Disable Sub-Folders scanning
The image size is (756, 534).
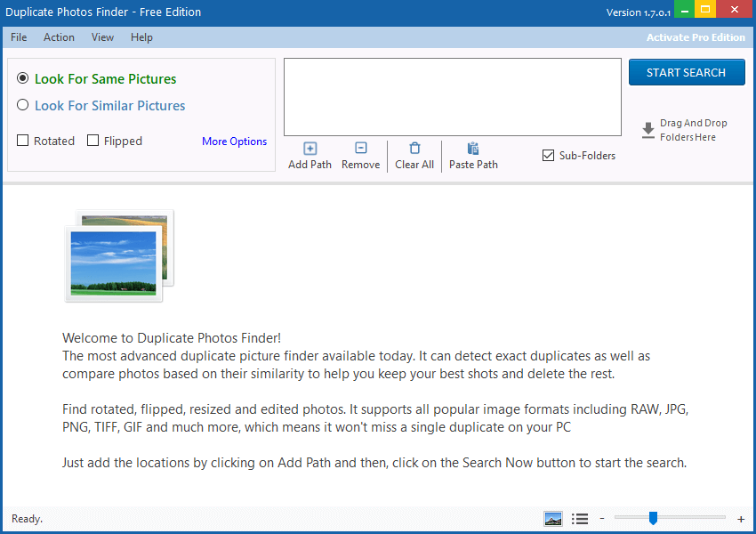(x=549, y=155)
